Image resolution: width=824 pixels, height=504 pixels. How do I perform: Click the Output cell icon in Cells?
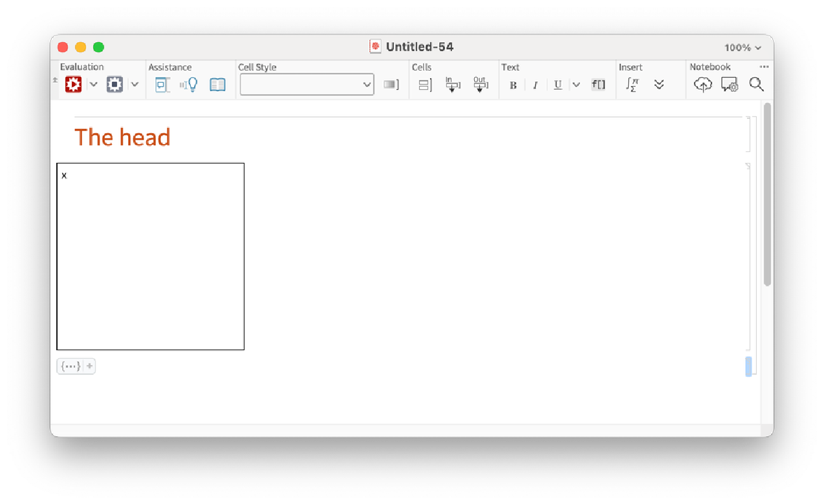(x=480, y=85)
